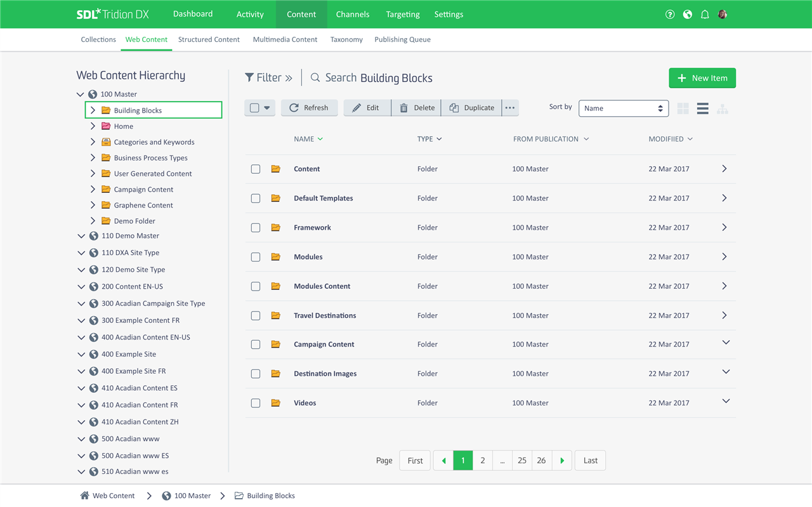Open the user avatar profile
Screen dimensions: 812x507
(x=723, y=14)
